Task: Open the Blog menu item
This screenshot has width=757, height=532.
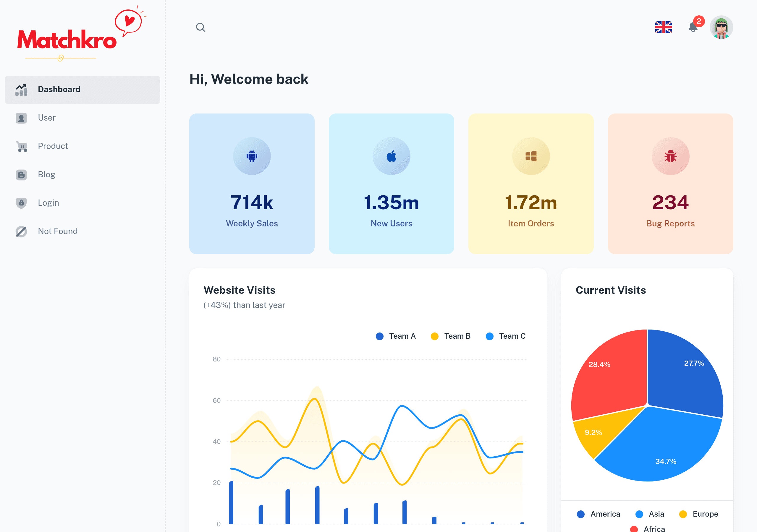Action: tap(83, 175)
